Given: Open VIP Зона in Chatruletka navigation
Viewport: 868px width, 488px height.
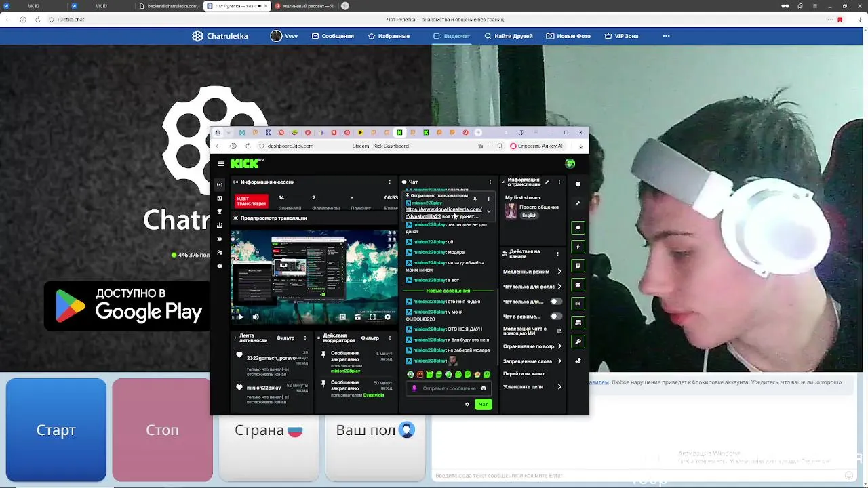Looking at the screenshot, I should coord(620,36).
